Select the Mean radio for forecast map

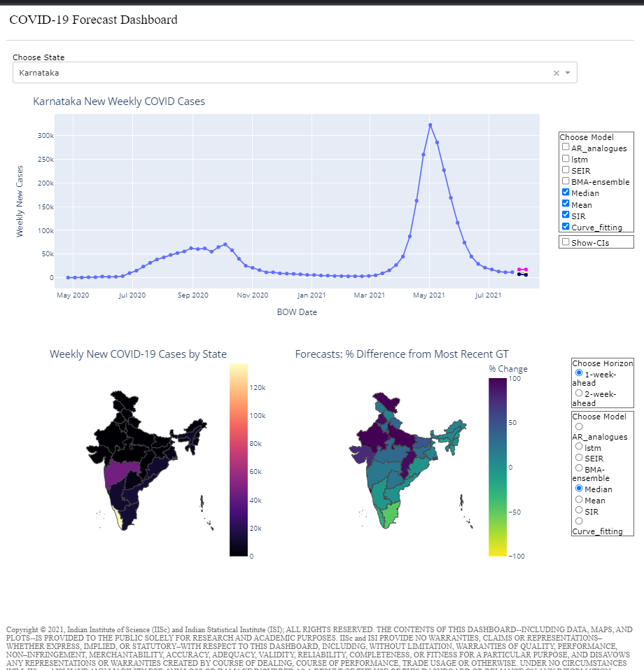[578, 499]
